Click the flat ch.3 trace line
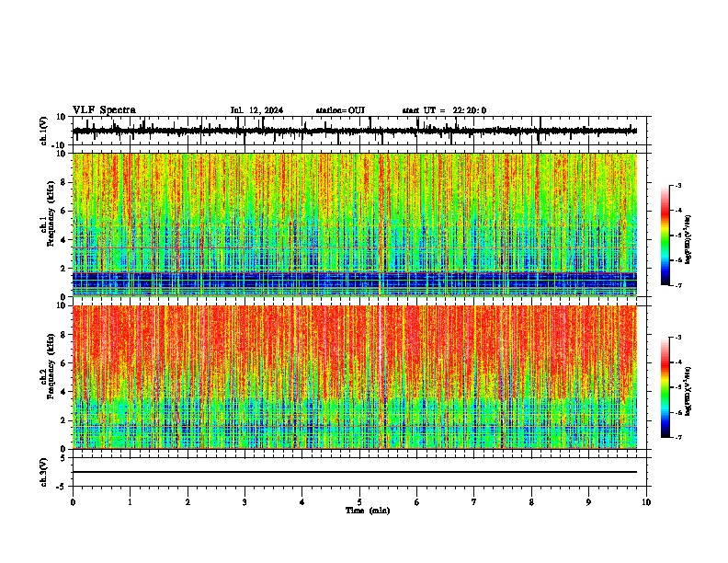This screenshot has width=728, height=563. [x=355, y=472]
